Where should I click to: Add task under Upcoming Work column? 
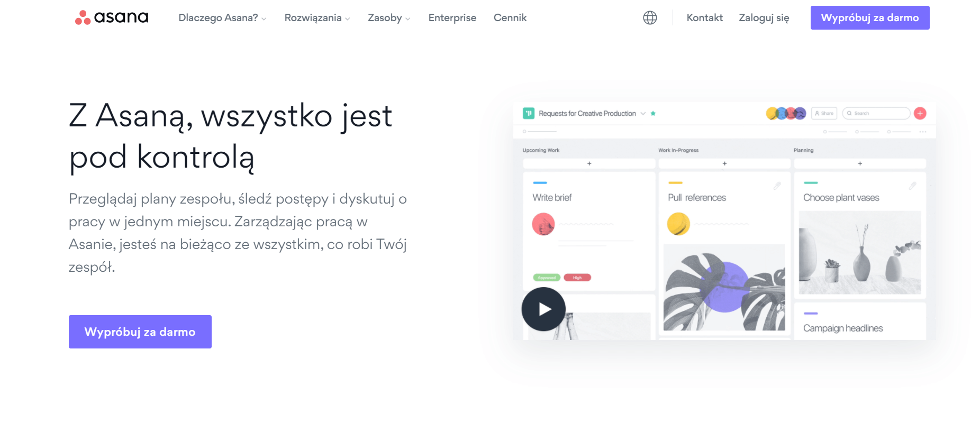click(589, 163)
